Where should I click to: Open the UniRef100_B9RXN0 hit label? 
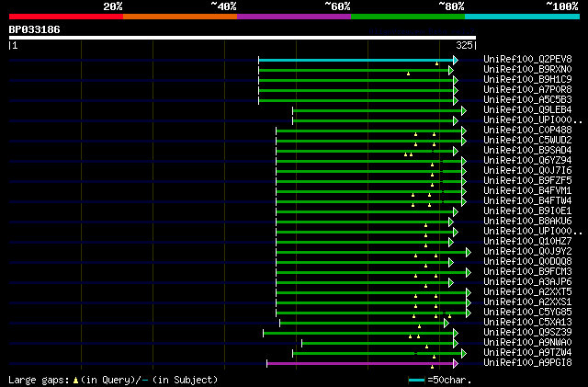(527, 70)
